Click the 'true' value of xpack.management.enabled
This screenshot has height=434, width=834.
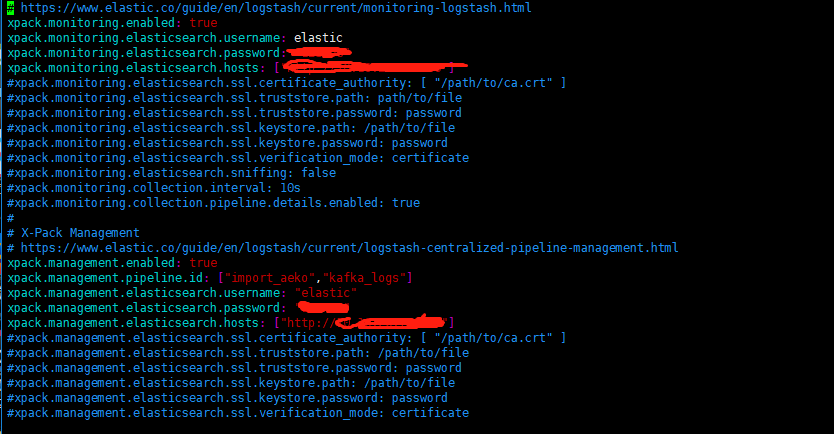(203, 263)
